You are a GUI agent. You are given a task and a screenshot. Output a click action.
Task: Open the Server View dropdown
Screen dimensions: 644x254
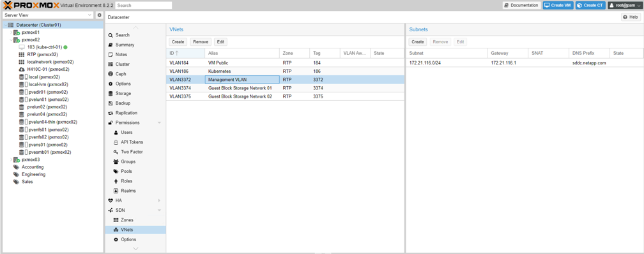(48, 15)
